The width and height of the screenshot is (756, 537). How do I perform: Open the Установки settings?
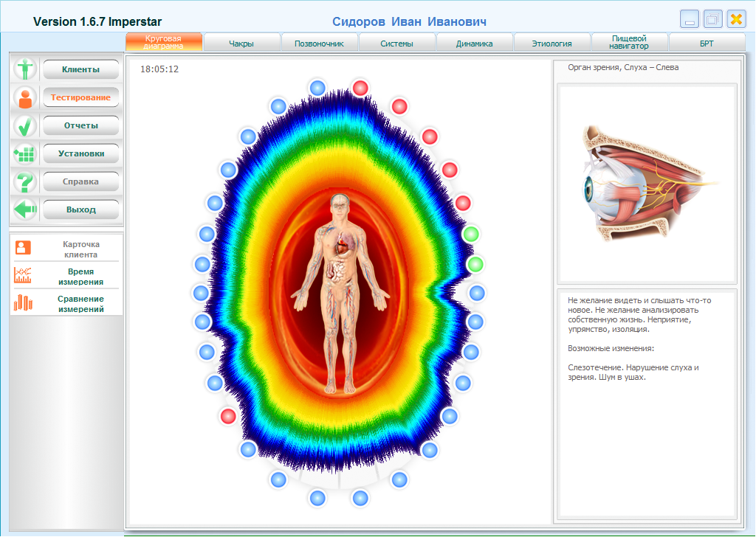tap(81, 153)
